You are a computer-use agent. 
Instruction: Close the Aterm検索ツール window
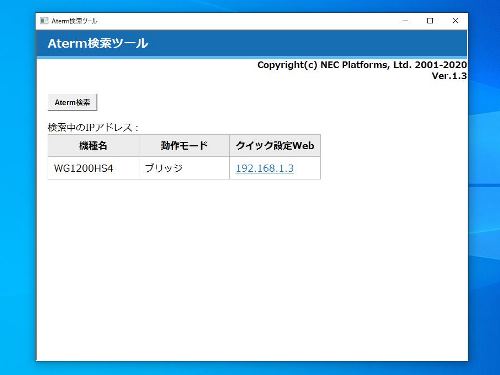tap(455, 21)
